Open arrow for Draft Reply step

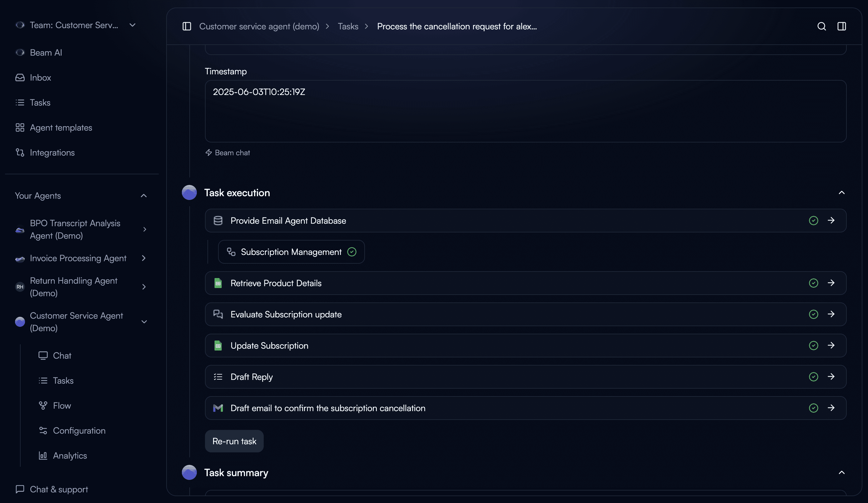(x=831, y=376)
